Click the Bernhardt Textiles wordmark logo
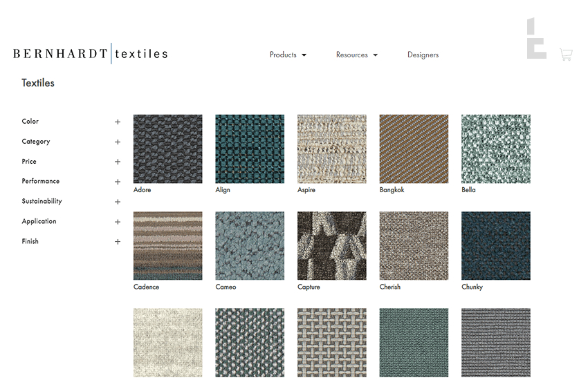588x380 pixels. pyautogui.click(x=90, y=54)
